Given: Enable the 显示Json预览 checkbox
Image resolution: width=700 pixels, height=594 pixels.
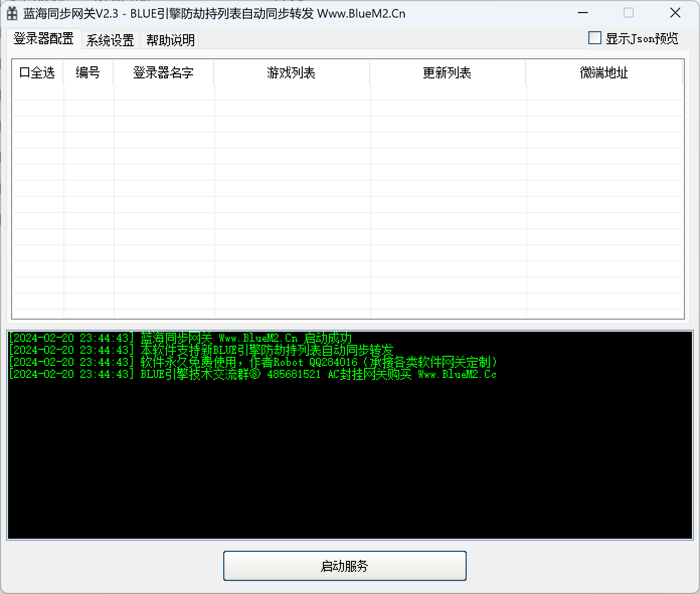Looking at the screenshot, I should (594, 37).
